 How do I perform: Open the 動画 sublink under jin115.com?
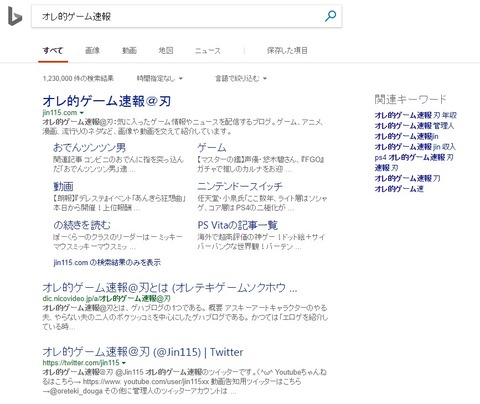click(x=63, y=186)
